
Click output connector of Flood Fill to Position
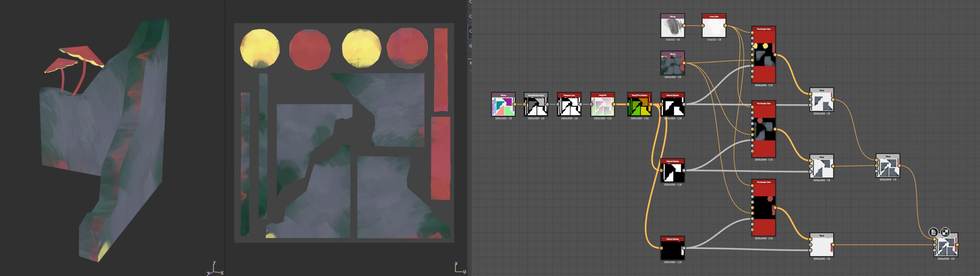[651, 104]
